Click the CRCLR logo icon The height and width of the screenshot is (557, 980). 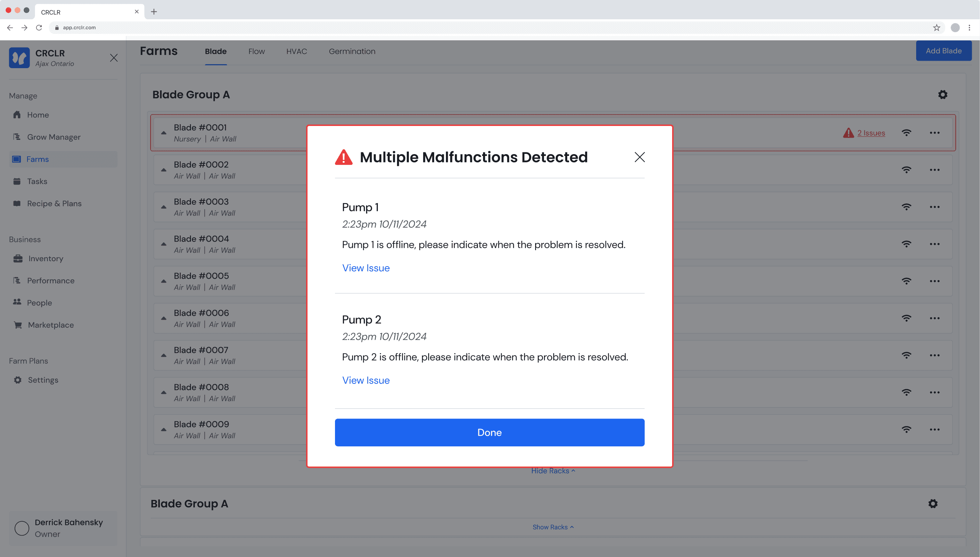point(19,58)
